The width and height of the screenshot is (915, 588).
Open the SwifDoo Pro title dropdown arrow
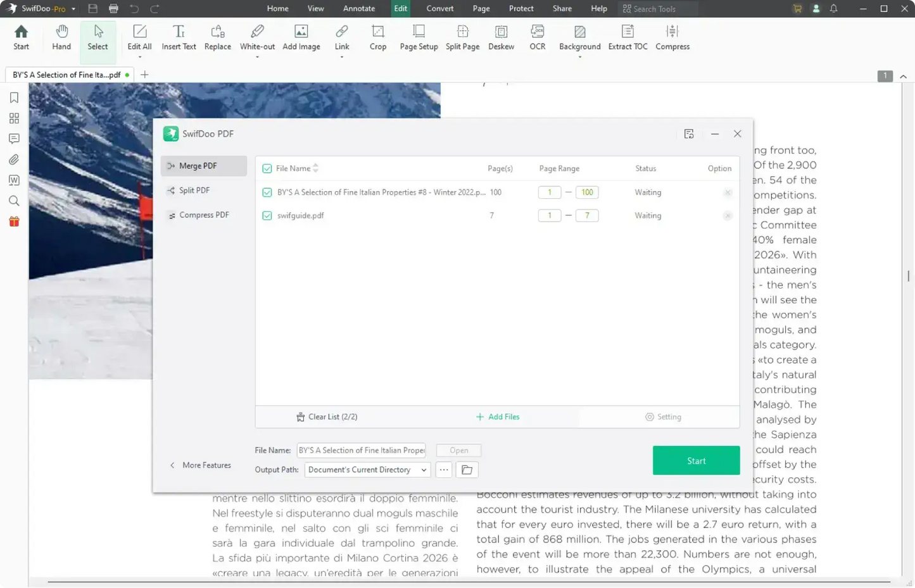(73, 9)
